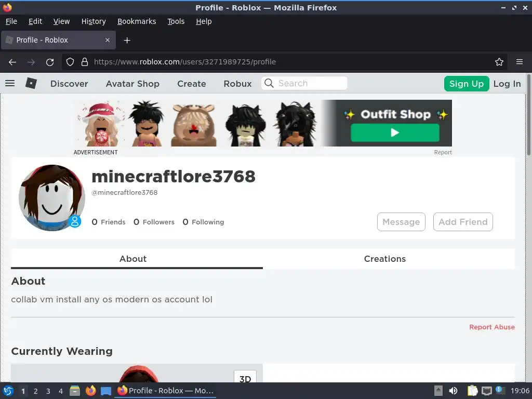Open the Robux page
The height and width of the screenshot is (399, 532).
tap(237, 84)
